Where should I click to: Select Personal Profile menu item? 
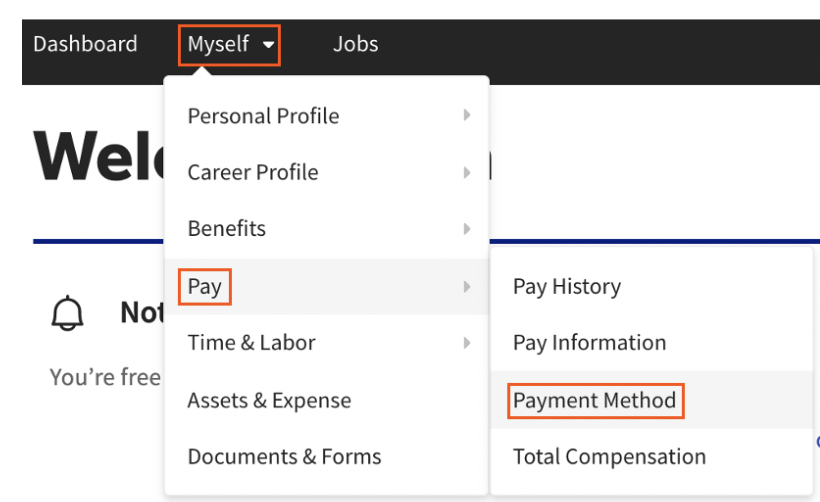(x=263, y=116)
